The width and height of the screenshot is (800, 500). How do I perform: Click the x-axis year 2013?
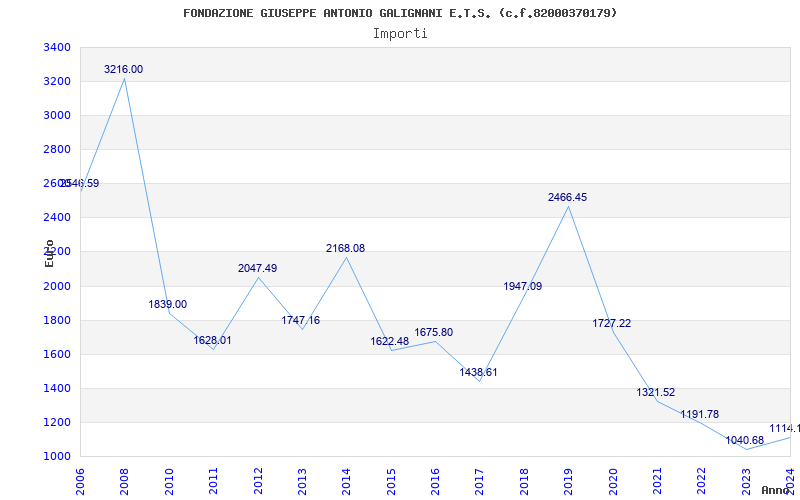click(302, 481)
